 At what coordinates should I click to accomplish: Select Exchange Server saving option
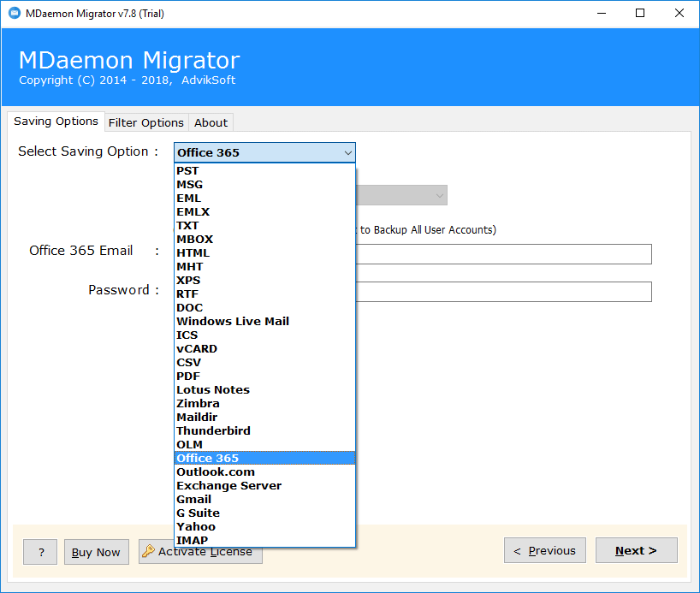point(264,486)
